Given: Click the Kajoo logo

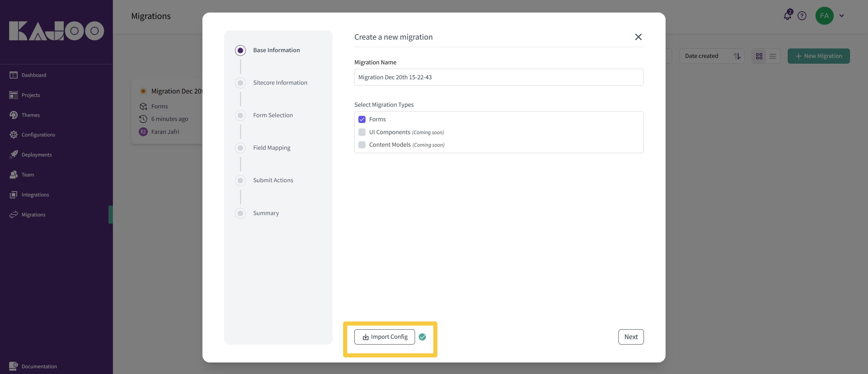Looking at the screenshot, I should point(56,31).
